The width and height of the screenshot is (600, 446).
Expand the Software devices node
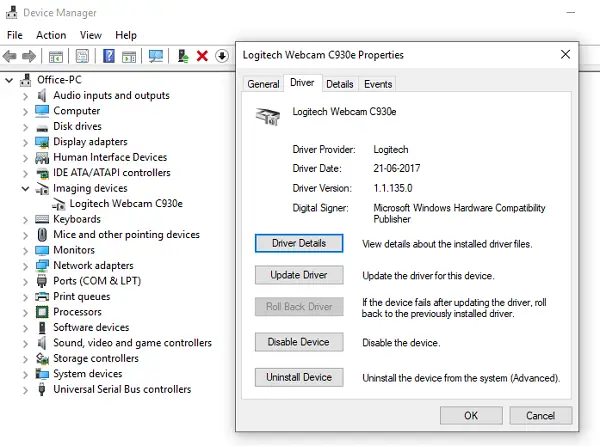point(25,328)
